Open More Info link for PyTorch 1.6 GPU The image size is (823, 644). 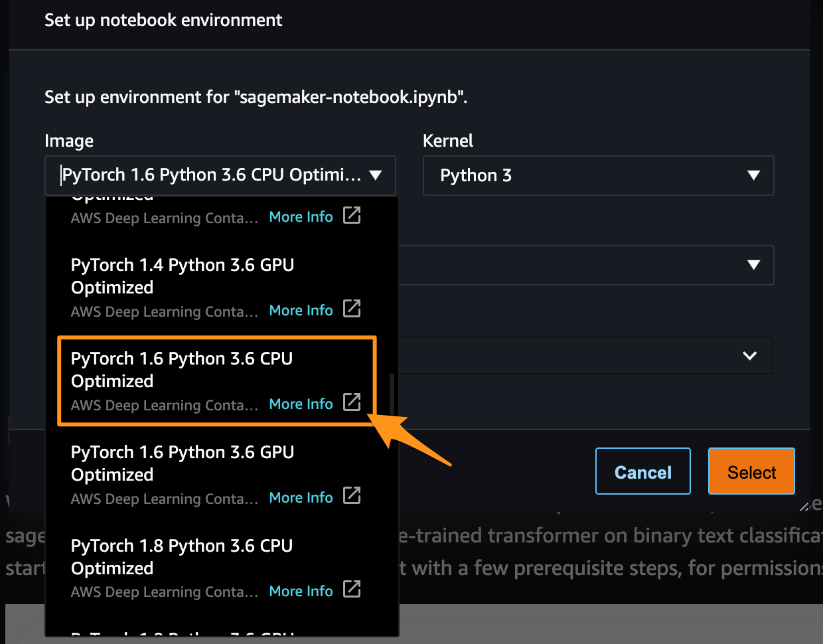tap(301, 497)
